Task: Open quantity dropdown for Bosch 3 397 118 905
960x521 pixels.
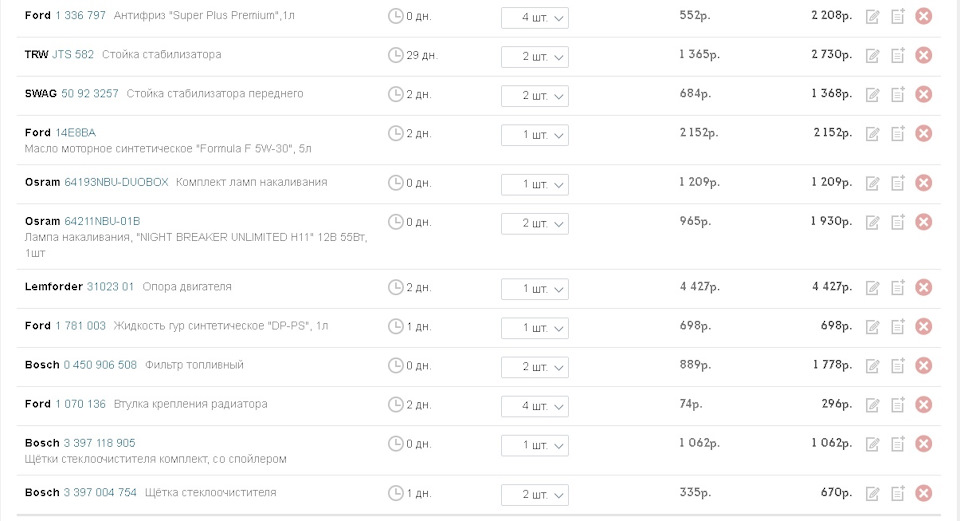Action: coord(534,445)
